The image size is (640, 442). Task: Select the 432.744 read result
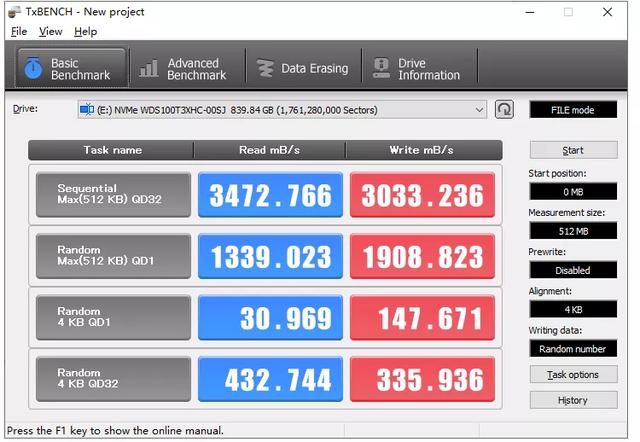pos(270,379)
